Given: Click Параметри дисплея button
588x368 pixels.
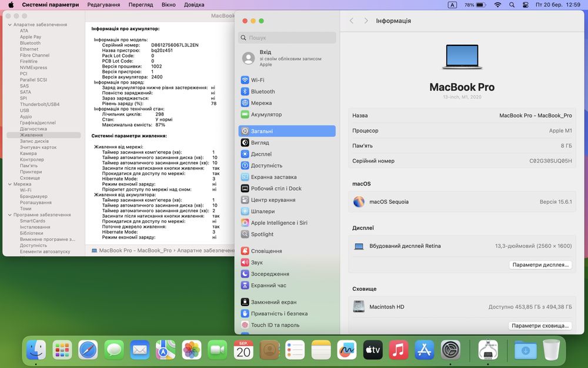Looking at the screenshot, I should coord(540,265).
